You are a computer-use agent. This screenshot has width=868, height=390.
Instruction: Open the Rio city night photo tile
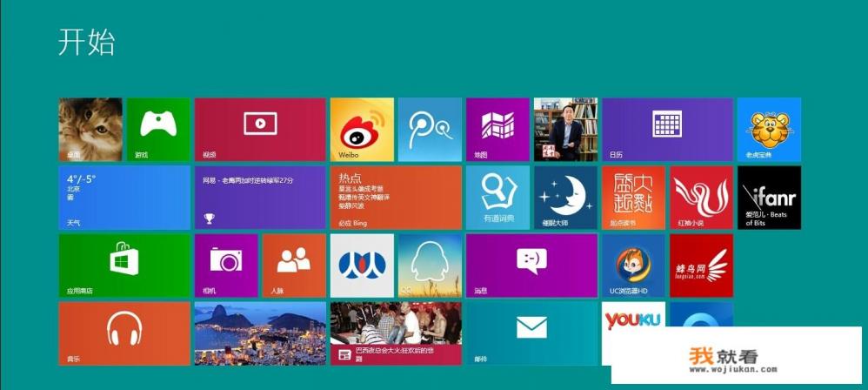pyautogui.click(x=260, y=333)
